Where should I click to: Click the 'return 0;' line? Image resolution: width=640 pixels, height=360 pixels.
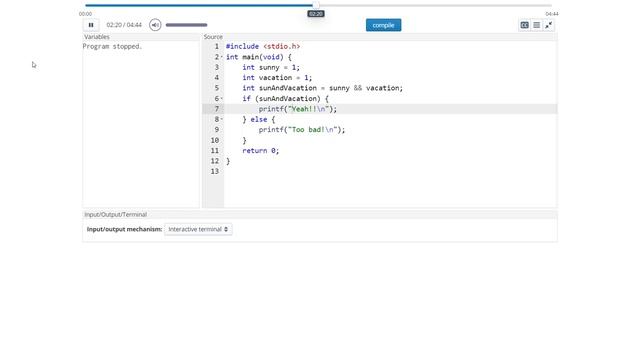point(261,151)
